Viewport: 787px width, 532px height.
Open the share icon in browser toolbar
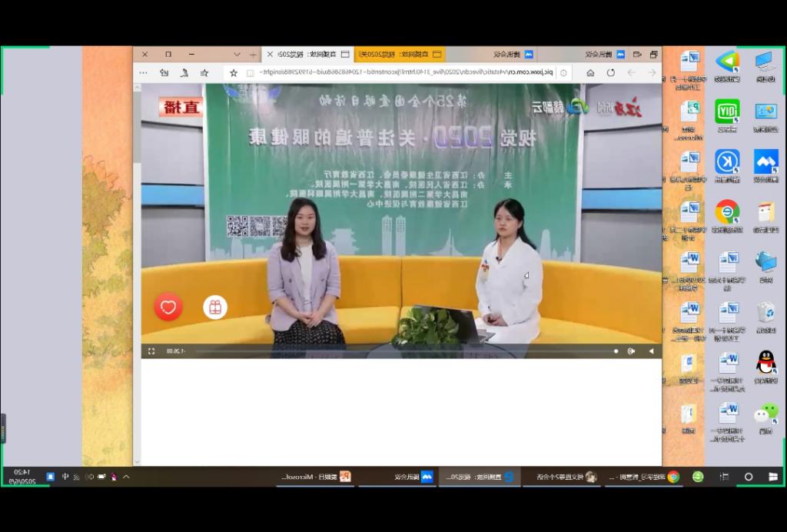click(164, 72)
